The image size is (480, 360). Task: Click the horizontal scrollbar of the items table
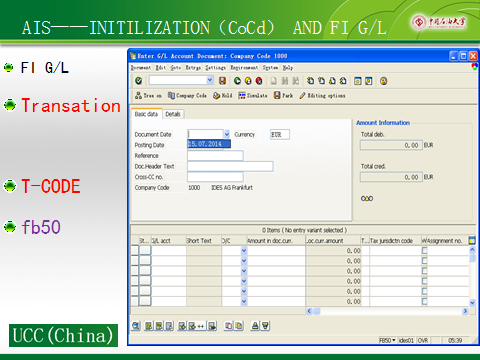[x=387, y=311]
